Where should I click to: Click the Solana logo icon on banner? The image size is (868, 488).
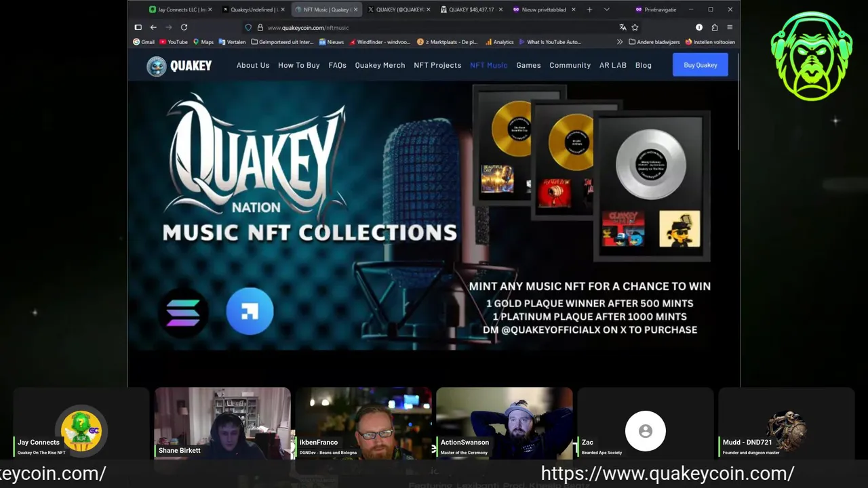pos(183,312)
